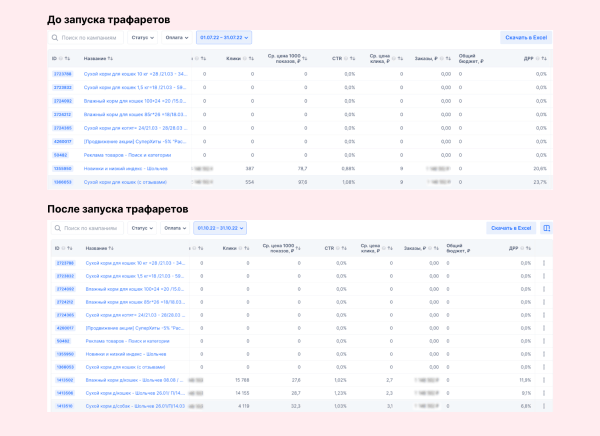600x436 pixels.
Task: Open kebab menu for lower-table row 2724092
Action: click(544, 289)
